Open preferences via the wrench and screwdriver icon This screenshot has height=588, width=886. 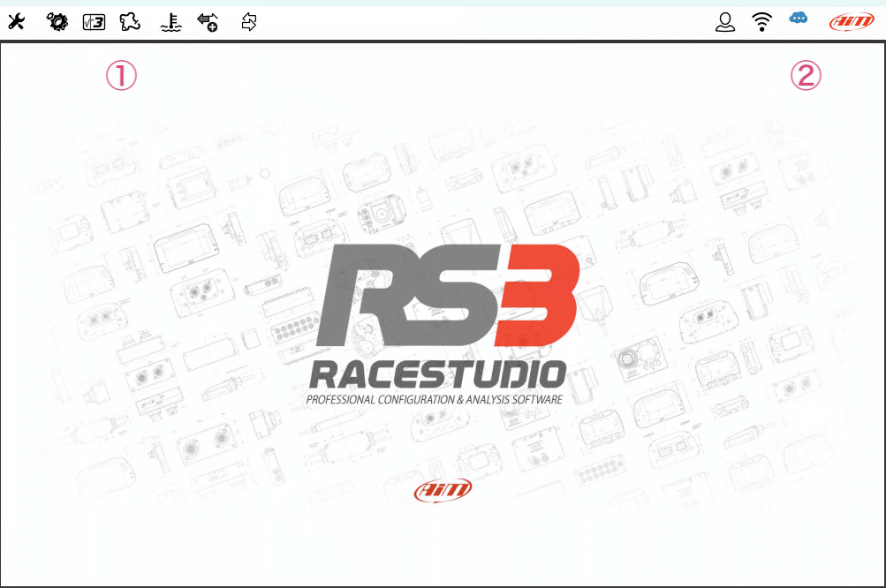(x=17, y=22)
